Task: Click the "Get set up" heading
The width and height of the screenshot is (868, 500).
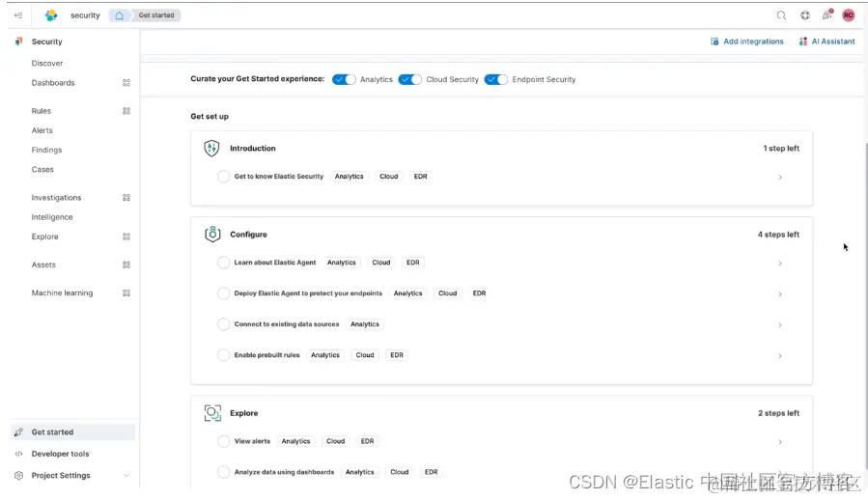Action: pyautogui.click(x=210, y=117)
